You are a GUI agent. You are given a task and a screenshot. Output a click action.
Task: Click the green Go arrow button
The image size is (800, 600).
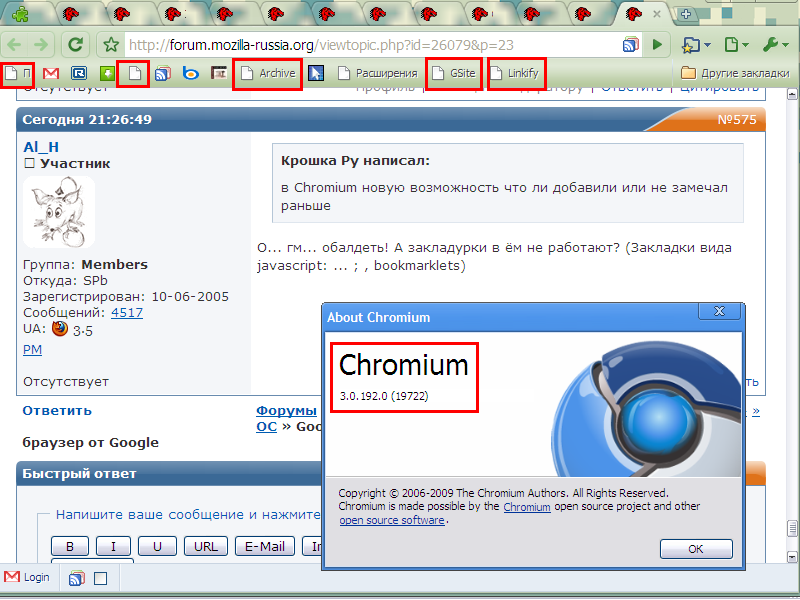point(658,45)
